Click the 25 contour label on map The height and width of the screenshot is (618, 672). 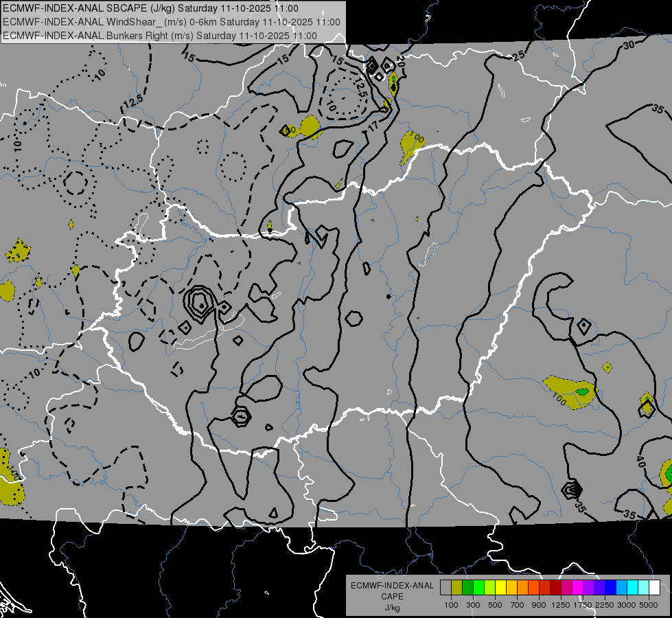519,56
